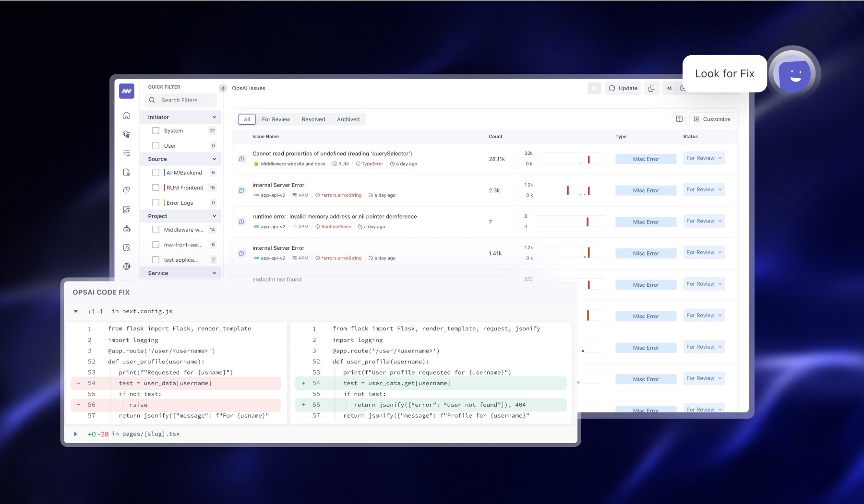Click the OpsAI smiley assistant icon
864x504 pixels.
(794, 74)
